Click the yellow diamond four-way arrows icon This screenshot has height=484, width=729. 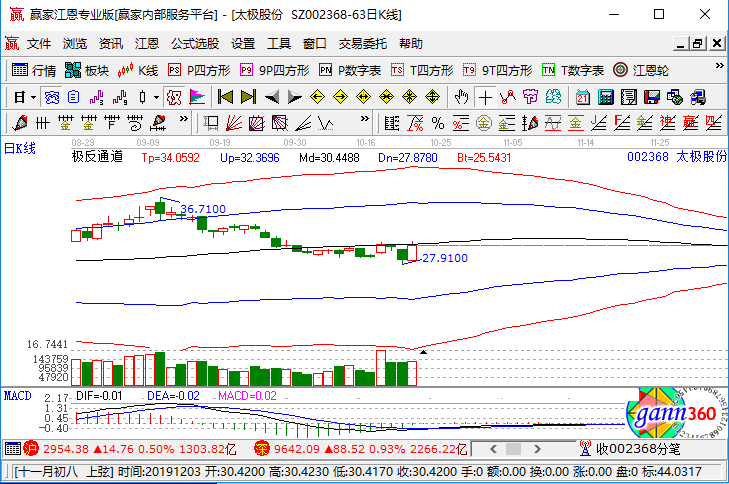pyautogui.click(x=432, y=97)
